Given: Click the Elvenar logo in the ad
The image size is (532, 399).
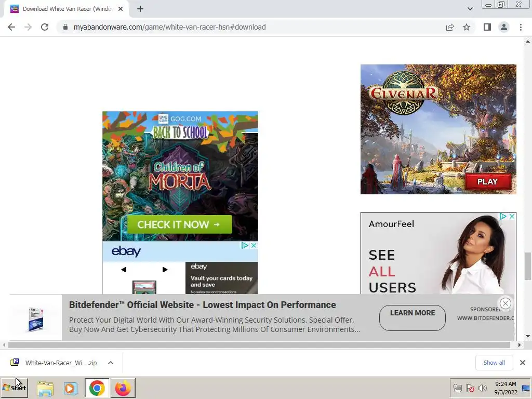Looking at the screenshot, I should (x=403, y=93).
